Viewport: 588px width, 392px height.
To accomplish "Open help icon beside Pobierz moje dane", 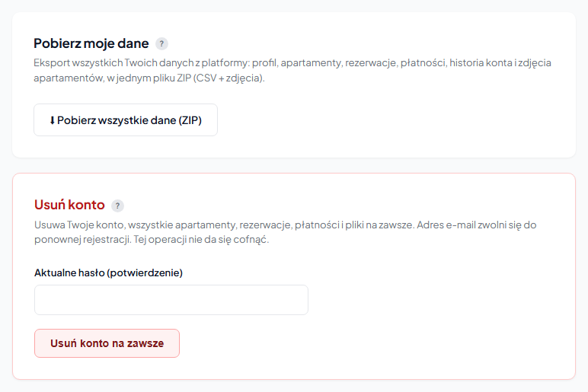I will (161, 44).
